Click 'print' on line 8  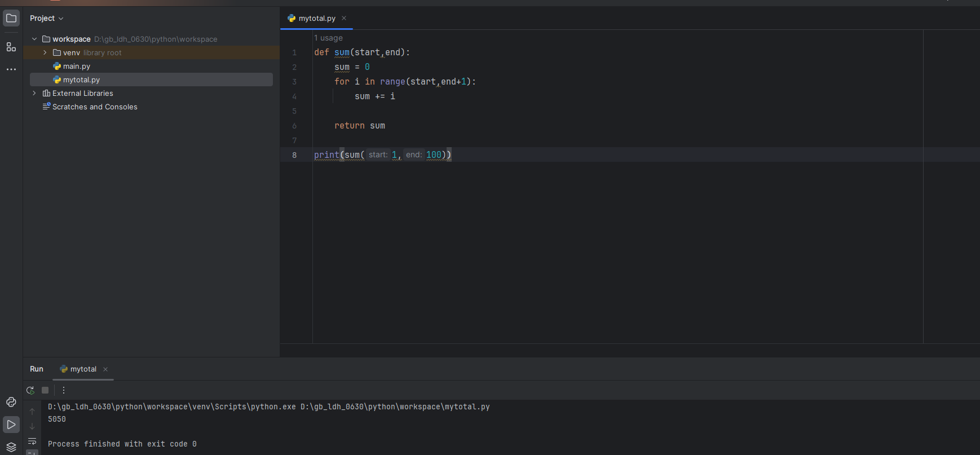pyautogui.click(x=326, y=155)
